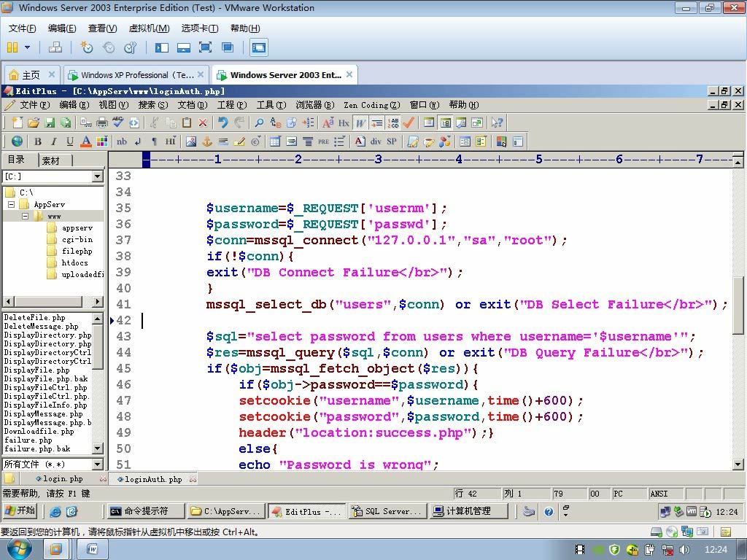Viewport: 747px width, 560px height.
Task: Click the ABC spell check icon
Action: [x=117, y=122]
